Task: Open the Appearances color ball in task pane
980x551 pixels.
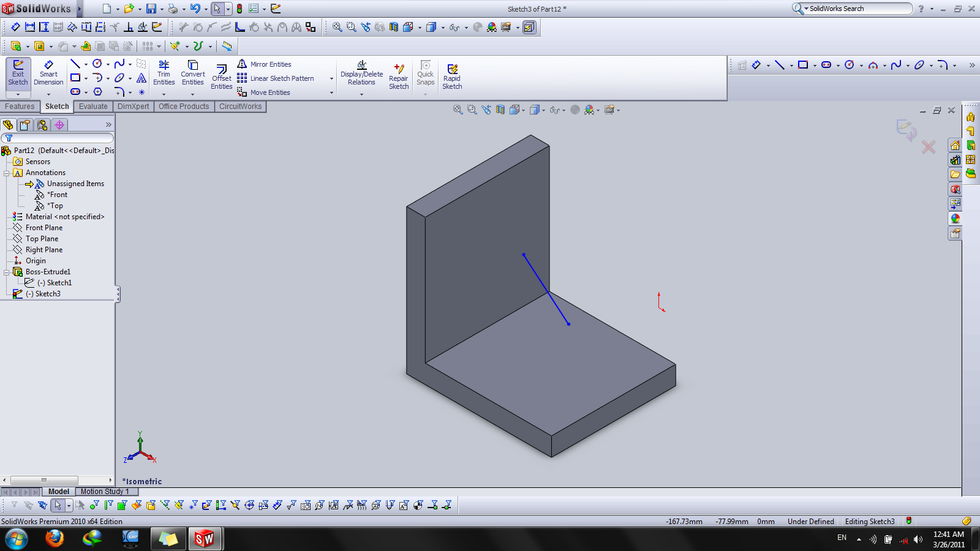Action: click(x=955, y=219)
